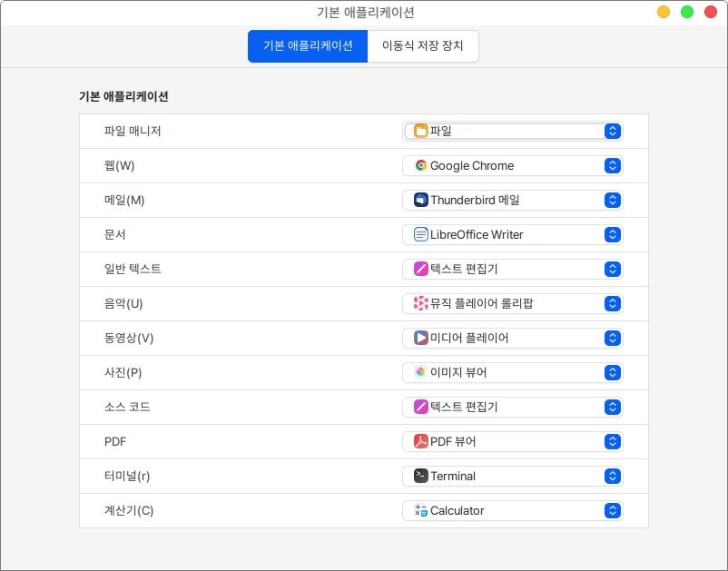The image size is (728, 571).
Task: Expand the 일반 텍스트 editor dropdown arrow
Action: tap(613, 269)
